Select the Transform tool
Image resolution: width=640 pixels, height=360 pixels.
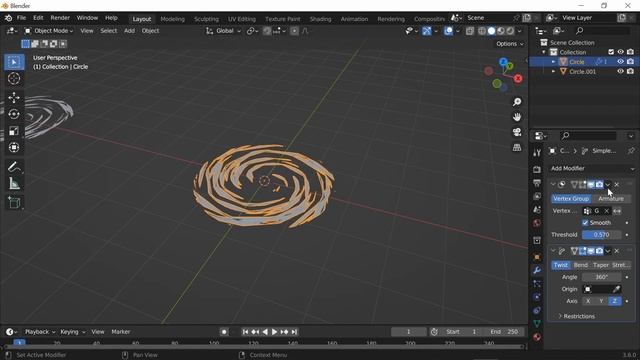[14, 147]
